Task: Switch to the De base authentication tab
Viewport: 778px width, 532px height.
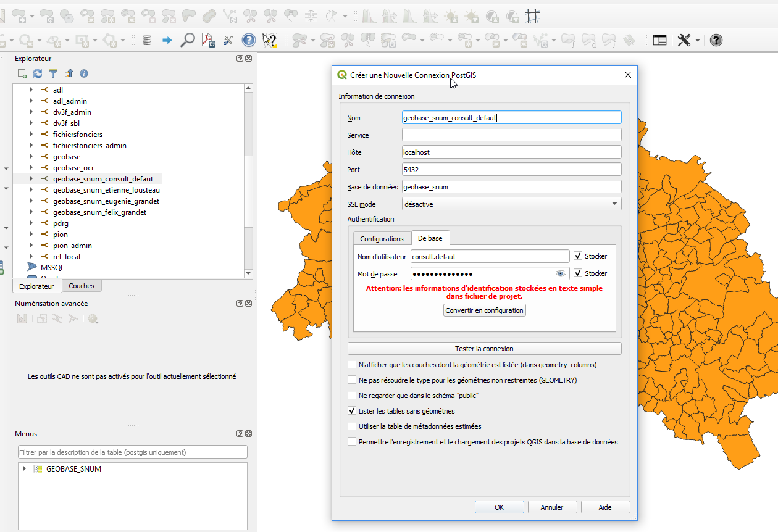Action: click(x=430, y=238)
